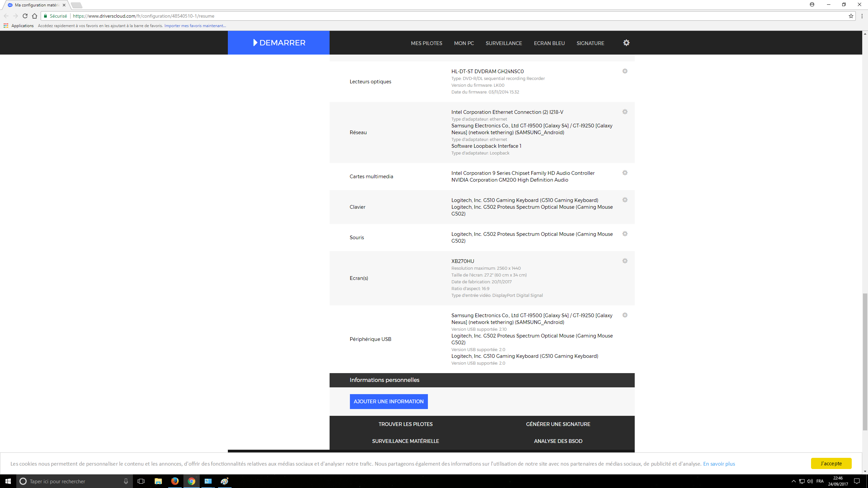The image size is (868, 488).
Task: Open settings gear in top navigation bar
Action: 626,43
